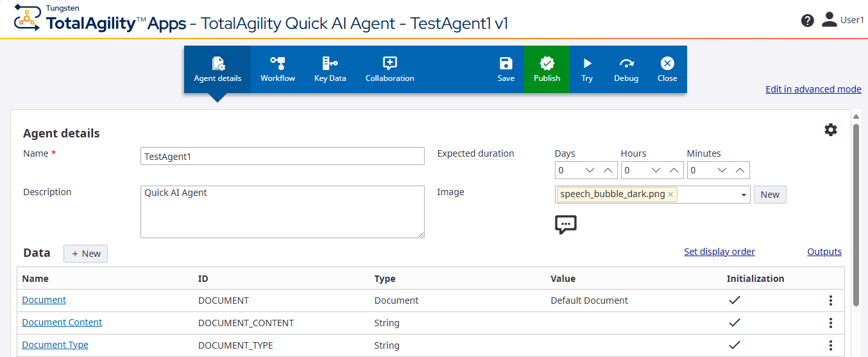Click the settings gear icon

pos(830,130)
